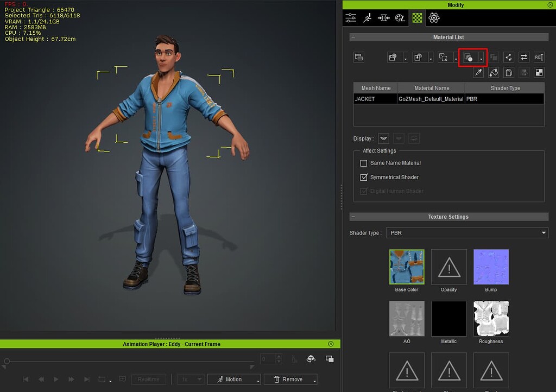556x392 pixels.
Task: Open the GoZ palette tab icon
Action: click(400, 18)
